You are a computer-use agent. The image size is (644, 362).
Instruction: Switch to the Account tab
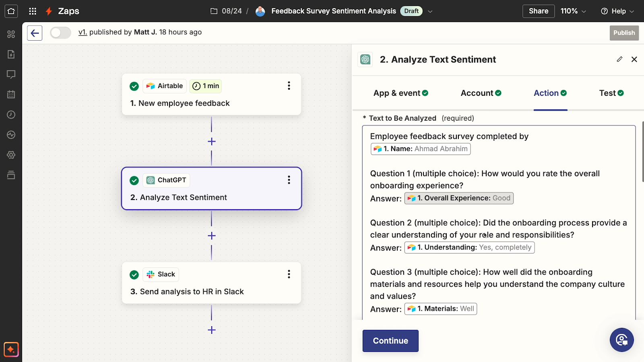coord(481,93)
